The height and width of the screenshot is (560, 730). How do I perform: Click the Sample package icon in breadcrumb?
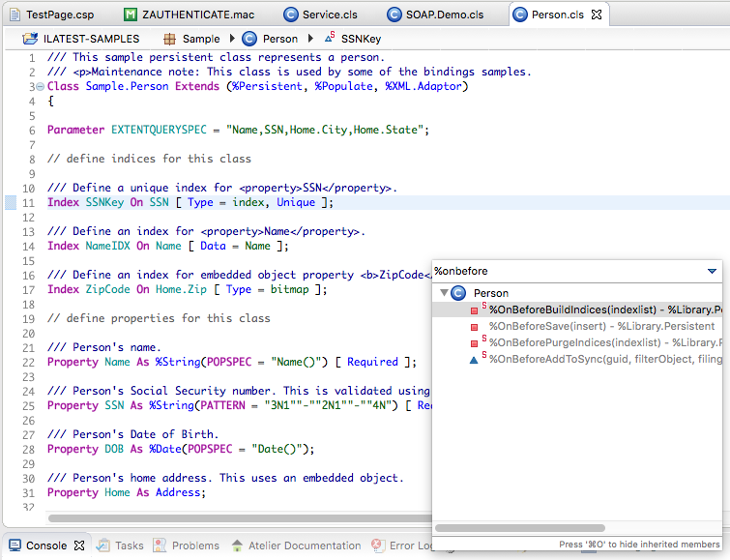[169, 39]
